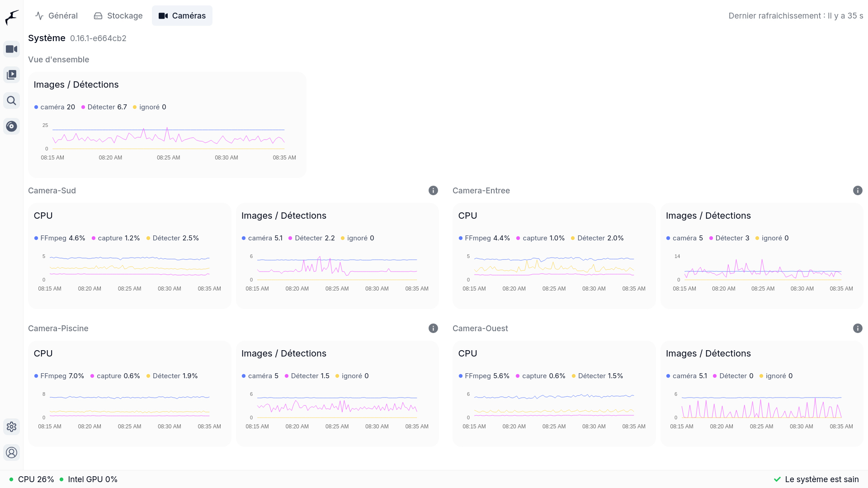Open settings gear in sidebar
868x488 pixels.
tap(12, 427)
